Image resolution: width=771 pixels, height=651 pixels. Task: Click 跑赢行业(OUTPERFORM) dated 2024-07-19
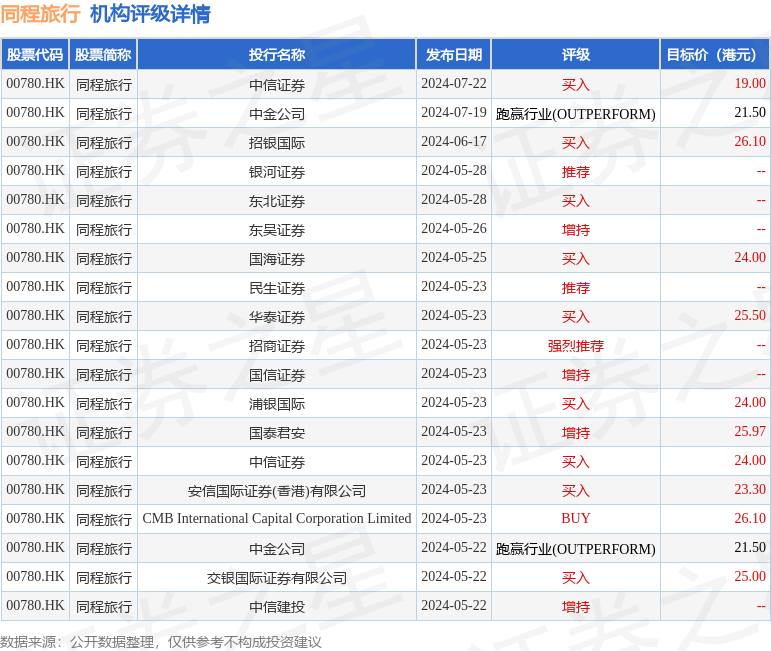pos(576,114)
